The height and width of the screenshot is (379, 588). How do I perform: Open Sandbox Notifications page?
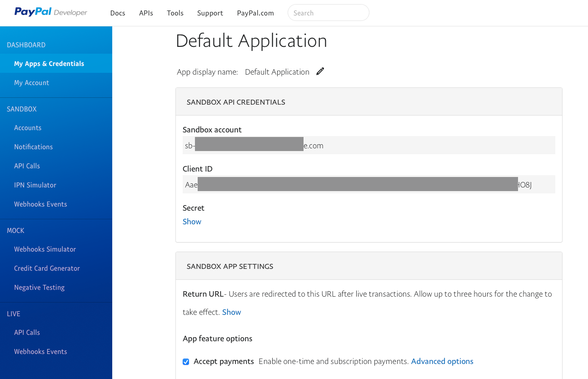pyautogui.click(x=33, y=147)
